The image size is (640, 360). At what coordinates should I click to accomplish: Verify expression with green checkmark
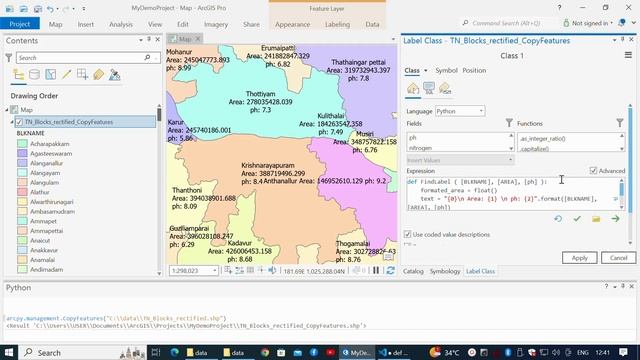[577, 219]
